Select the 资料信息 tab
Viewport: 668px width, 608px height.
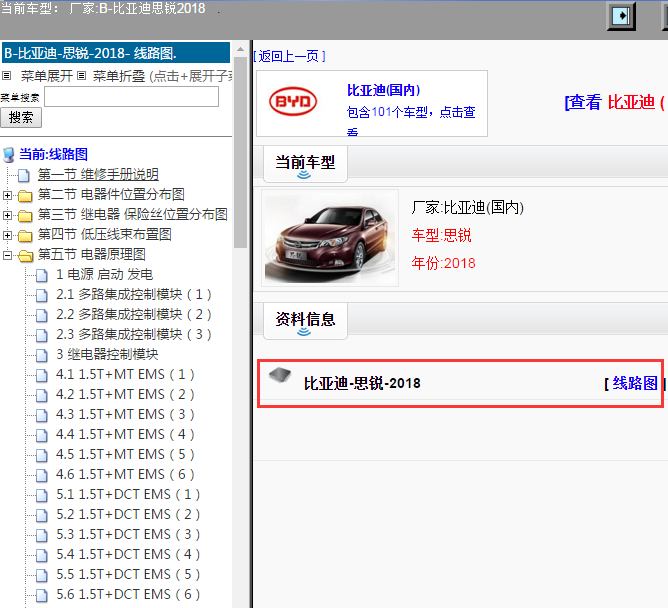pos(305,321)
